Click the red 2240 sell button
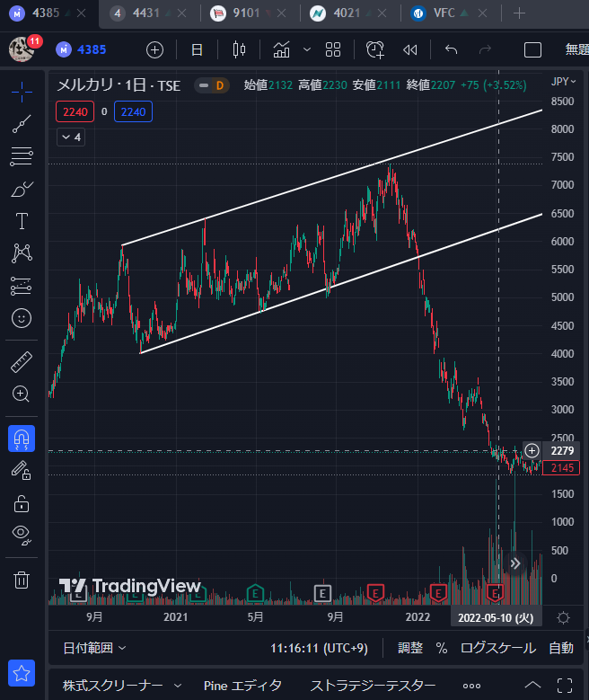 coord(75,111)
